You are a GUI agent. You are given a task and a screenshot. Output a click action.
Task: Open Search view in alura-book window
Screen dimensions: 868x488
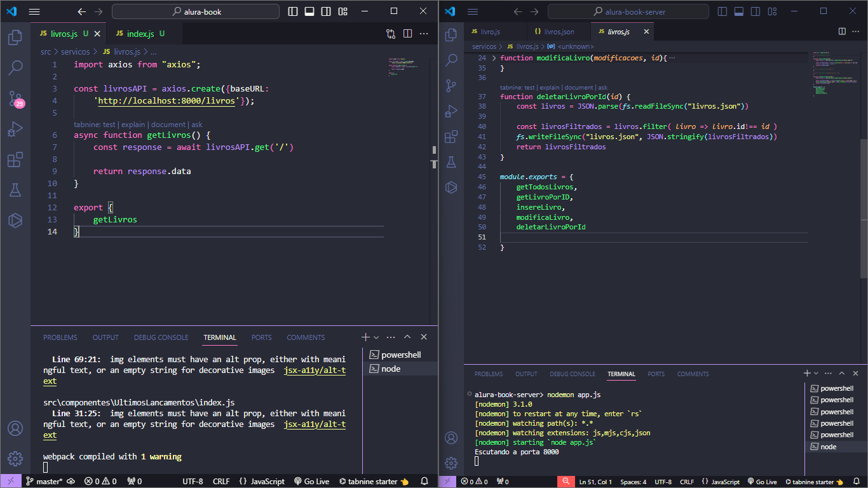coord(15,67)
